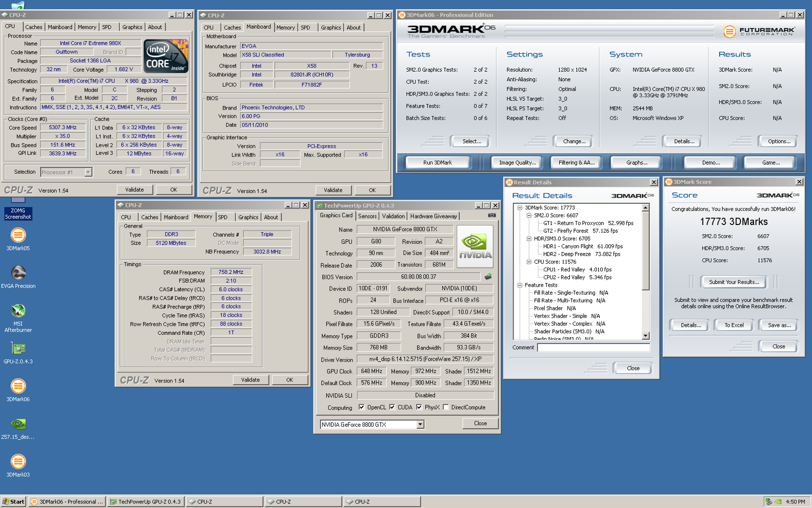Click the Safely Remove Hardware tray icon
The height and width of the screenshot is (508, 812).
768,501
